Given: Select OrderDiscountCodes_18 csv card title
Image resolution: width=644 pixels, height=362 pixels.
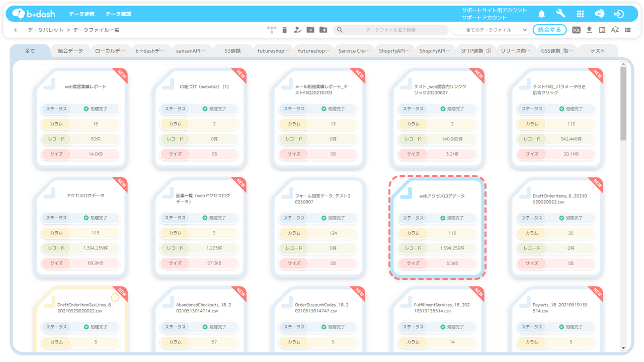Looking at the screenshot, I should 321,308.
